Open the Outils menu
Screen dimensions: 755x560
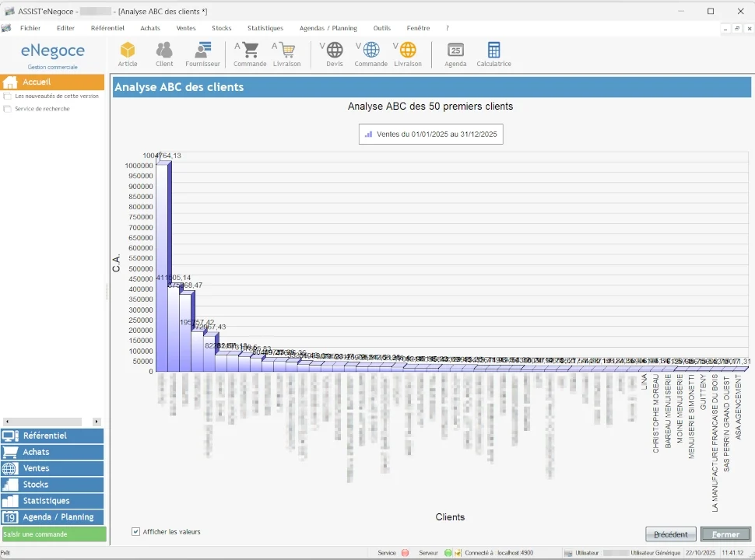382,28
